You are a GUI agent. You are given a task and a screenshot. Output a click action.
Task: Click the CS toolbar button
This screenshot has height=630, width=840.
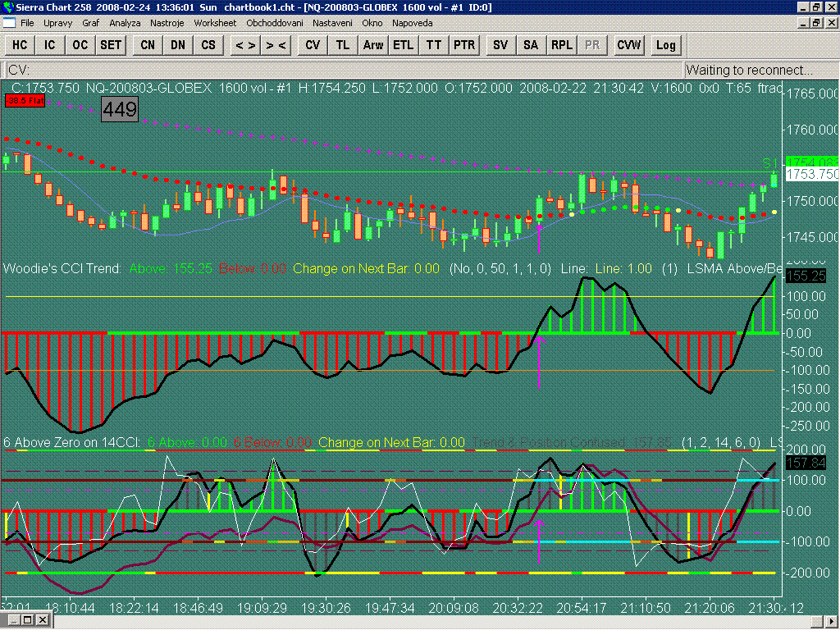[208, 45]
